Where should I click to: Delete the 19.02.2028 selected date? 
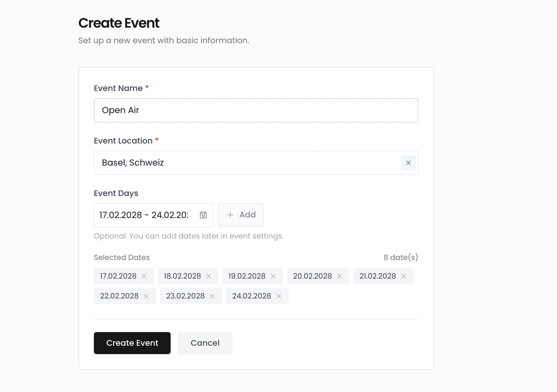tap(273, 276)
